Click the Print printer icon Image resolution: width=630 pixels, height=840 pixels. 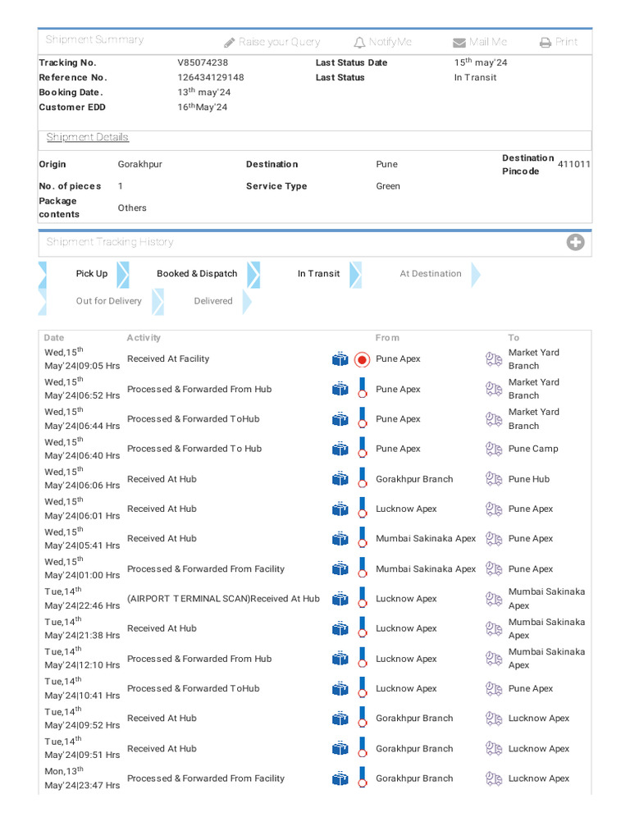click(546, 43)
